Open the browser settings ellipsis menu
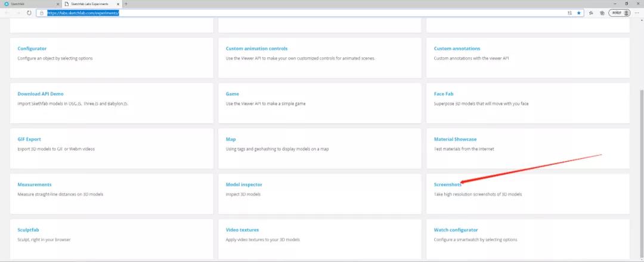The width and height of the screenshot is (644, 262). click(x=637, y=13)
